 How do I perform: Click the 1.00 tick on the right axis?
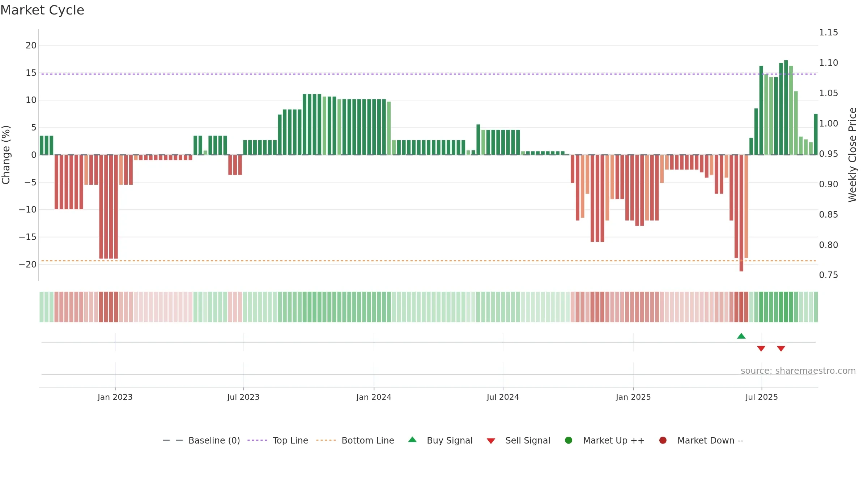[829, 124]
